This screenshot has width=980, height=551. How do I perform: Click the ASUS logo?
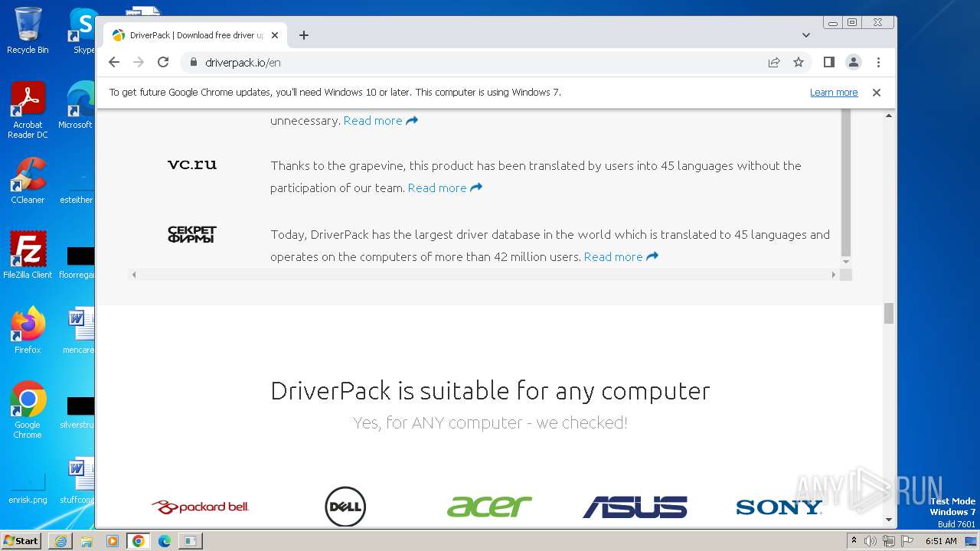click(635, 507)
